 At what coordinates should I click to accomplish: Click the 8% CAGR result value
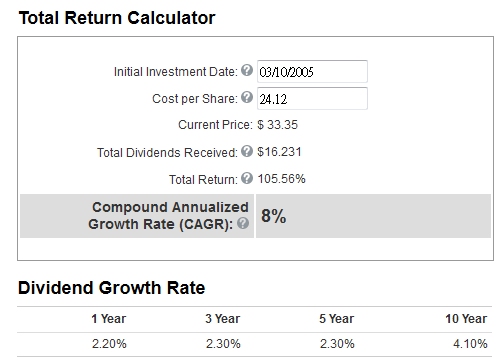273,216
